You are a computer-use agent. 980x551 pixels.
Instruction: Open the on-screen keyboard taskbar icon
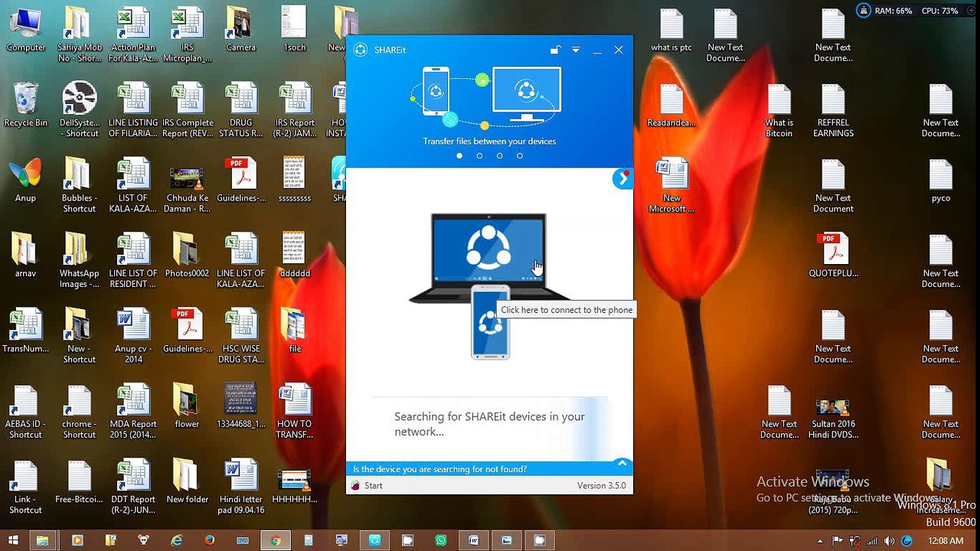click(243, 540)
